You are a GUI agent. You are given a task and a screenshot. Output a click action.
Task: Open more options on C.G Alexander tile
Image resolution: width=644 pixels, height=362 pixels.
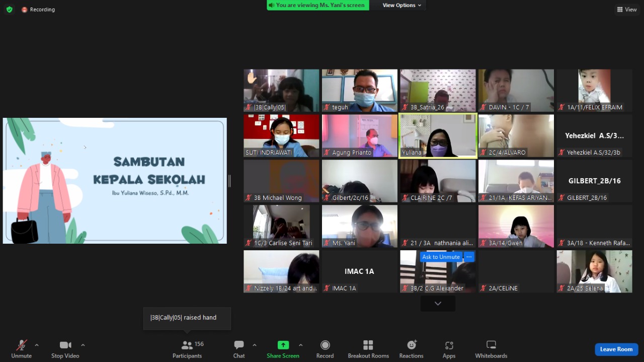[x=469, y=257]
